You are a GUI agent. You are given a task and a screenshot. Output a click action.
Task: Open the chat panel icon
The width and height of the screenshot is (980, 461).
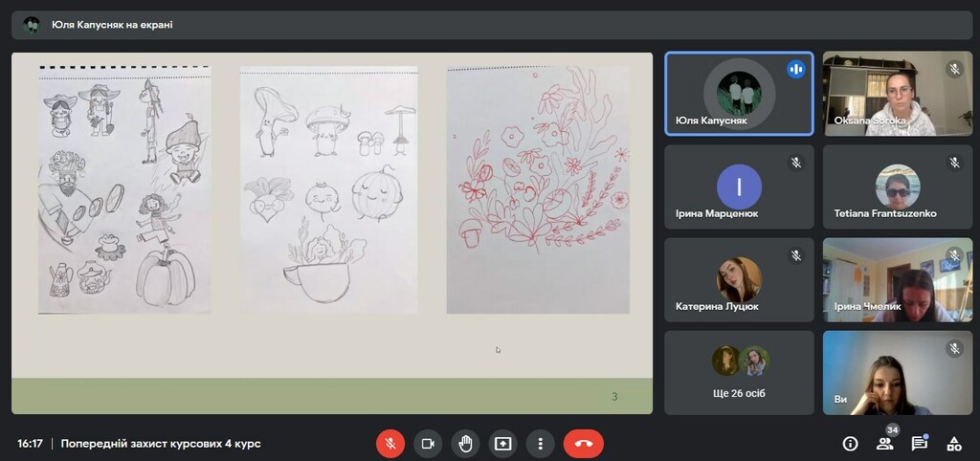pyautogui.click(x=920, y=444)
